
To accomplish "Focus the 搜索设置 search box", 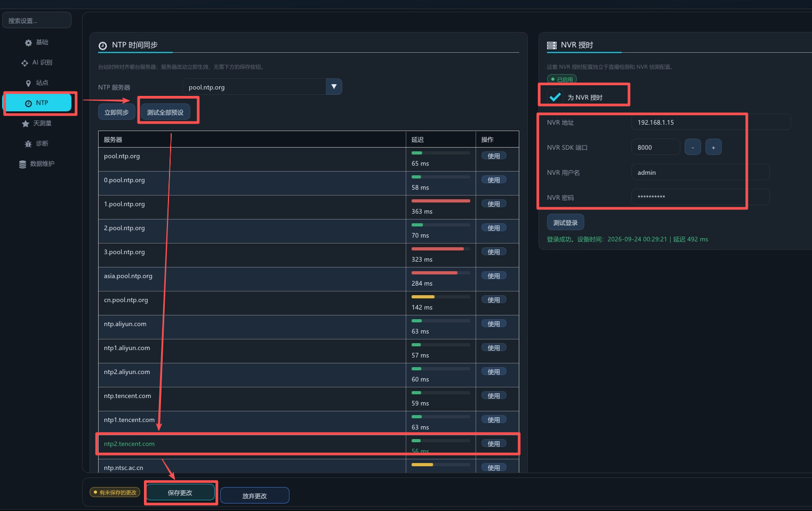I will pos(37,20).
